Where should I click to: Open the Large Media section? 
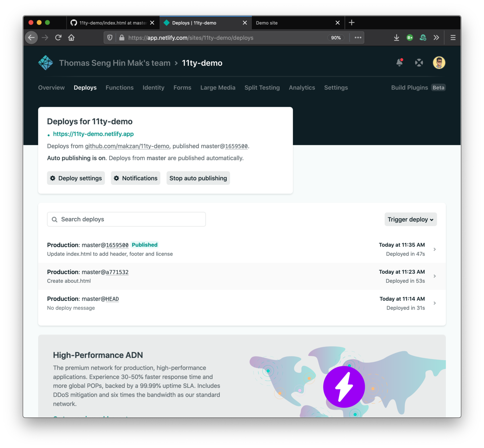click(x=218, y=88)
